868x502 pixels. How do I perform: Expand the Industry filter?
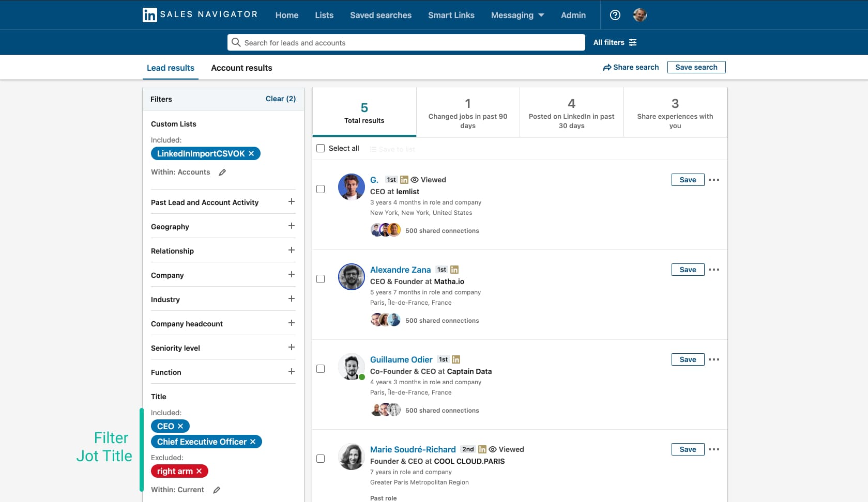(292, 299)
